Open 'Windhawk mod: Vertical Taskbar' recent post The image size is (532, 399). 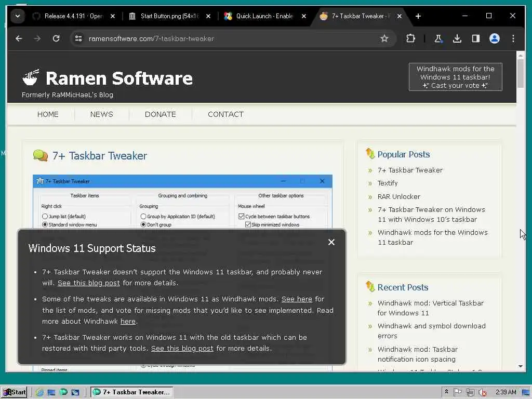pyautogui.click(x=431, y=308)
